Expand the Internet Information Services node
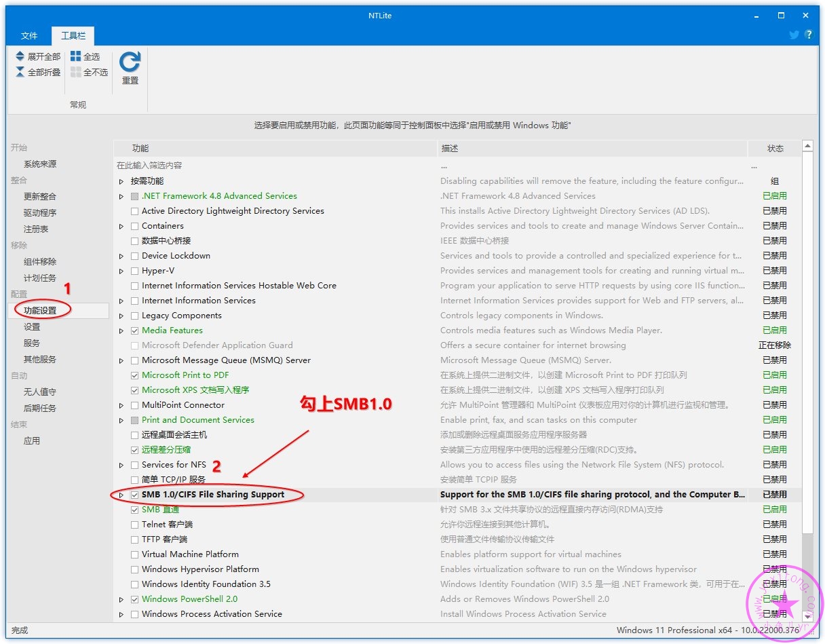Viewport: 825px width, 644px height. pyautogui.click(x=121, y=301)
